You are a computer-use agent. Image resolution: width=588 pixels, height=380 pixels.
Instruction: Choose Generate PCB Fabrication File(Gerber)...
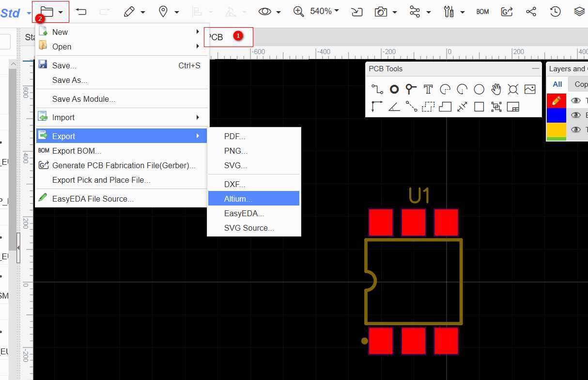pos(122,165)
